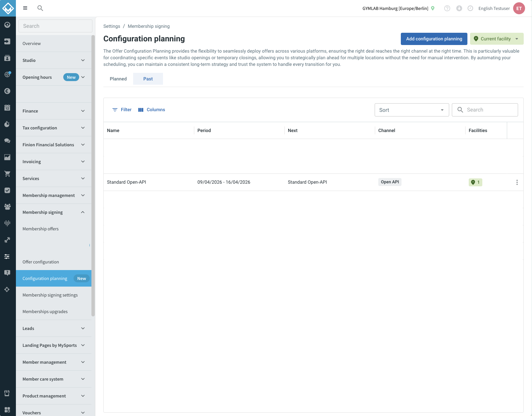The height and width of the screenshot is (416, 532).
Task: Open the dashboard gauge icon in left rail
Action: (7, 25)
